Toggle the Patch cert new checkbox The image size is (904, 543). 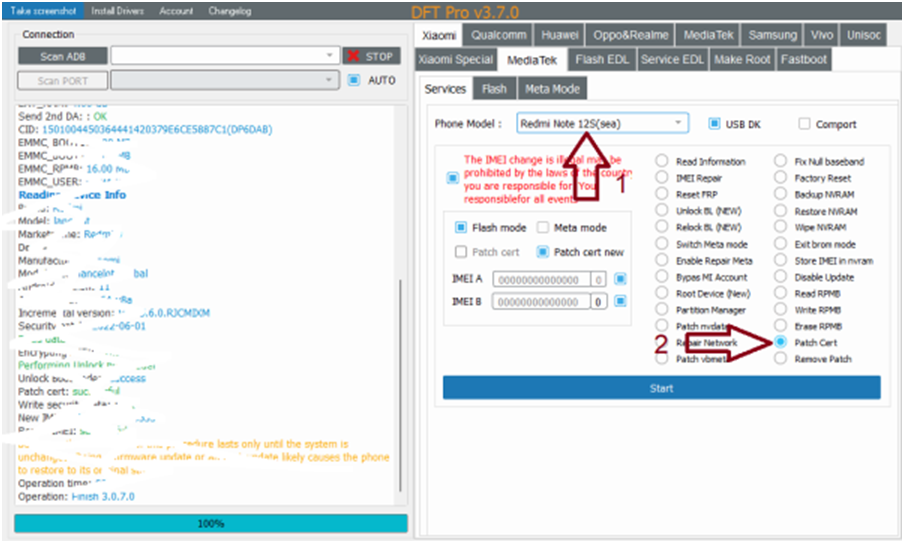coord(543,252)
